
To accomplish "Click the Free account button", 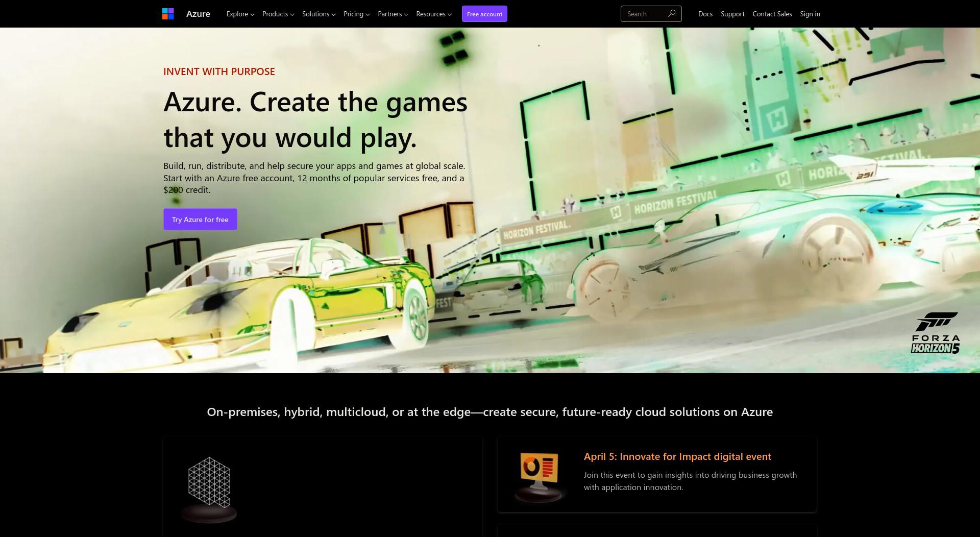I will pos(484,14).
